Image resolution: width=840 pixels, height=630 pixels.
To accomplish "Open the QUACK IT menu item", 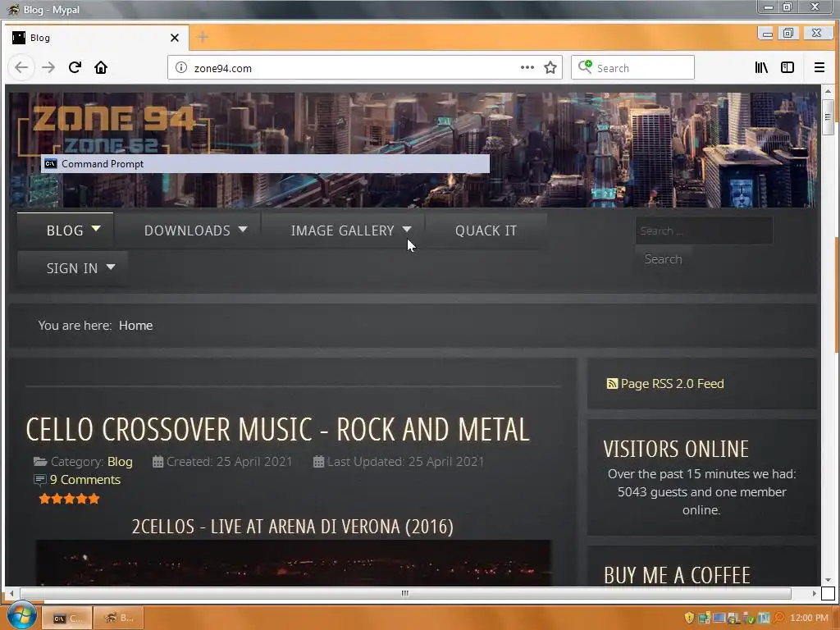I will [486, 231].
